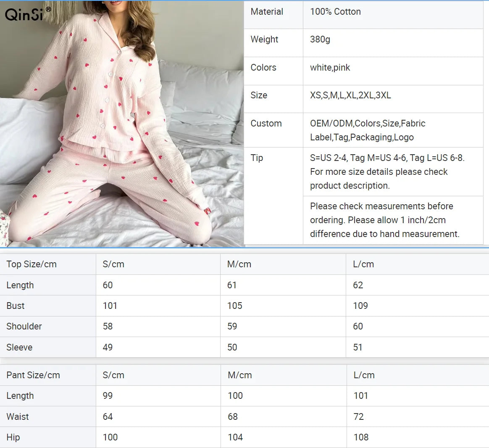Click the 'L/cm' header in Top Size table
The width and height of the screenshot is (489, 448).
[x=364, y=264]
